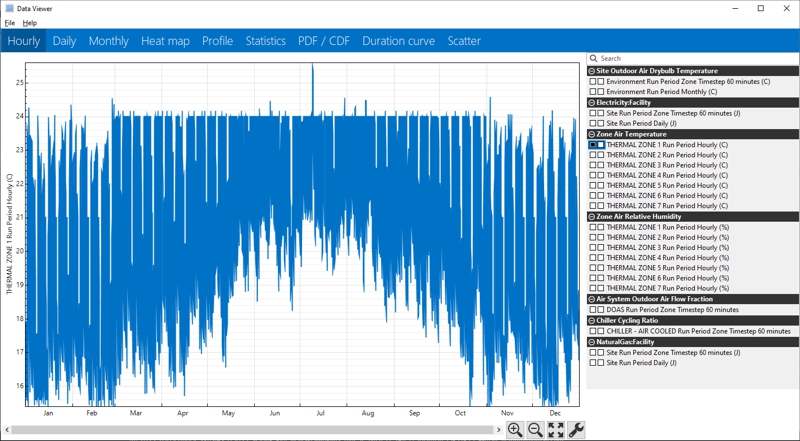Click into the Search input field

[690, 59]
